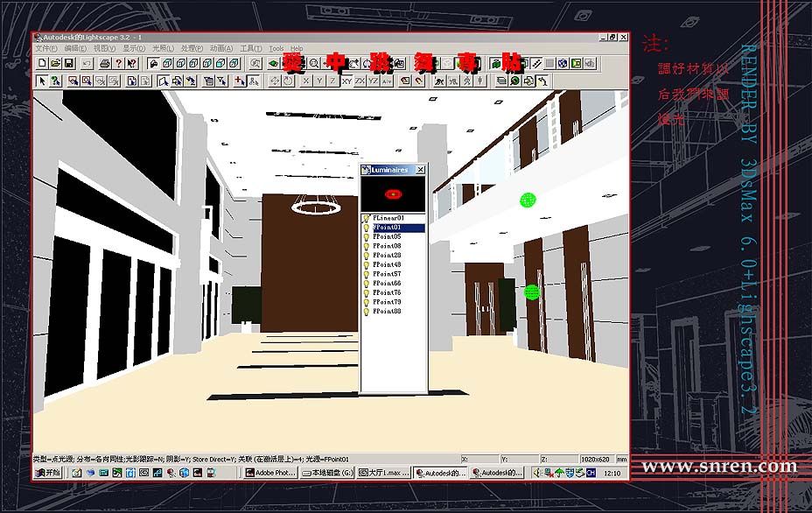The height and width of the screenshot is (513, 812).
Task: Open the 文件(F) File menu
Action: pos(46,48)
